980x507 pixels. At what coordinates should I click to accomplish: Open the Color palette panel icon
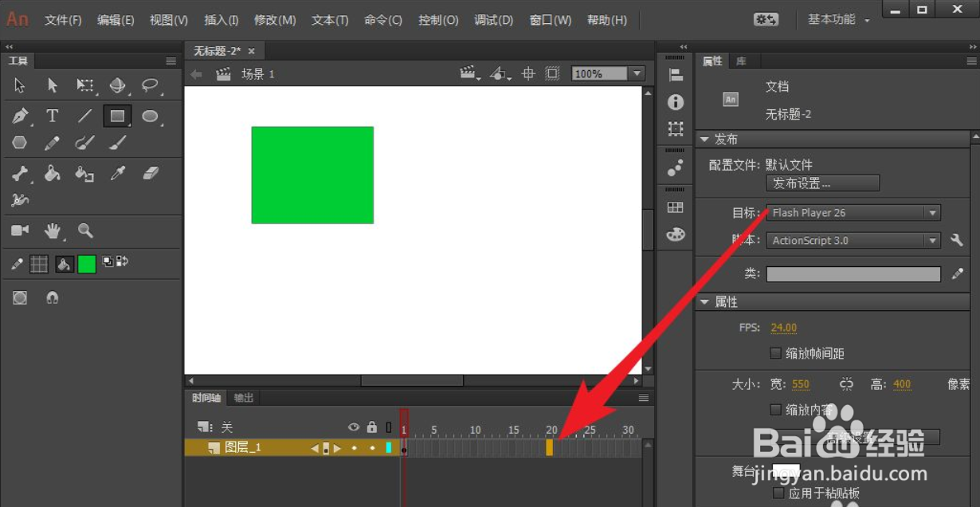tap(675, 234)
